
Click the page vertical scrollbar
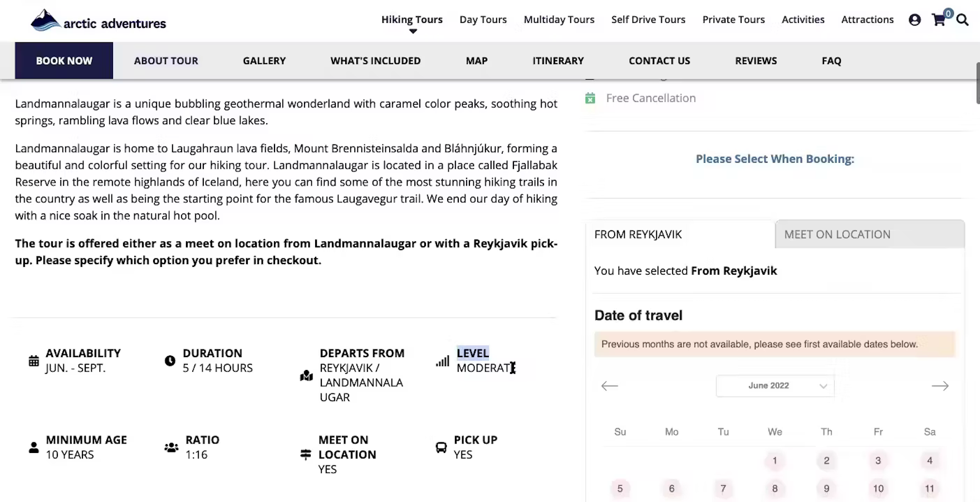[977, 84]
